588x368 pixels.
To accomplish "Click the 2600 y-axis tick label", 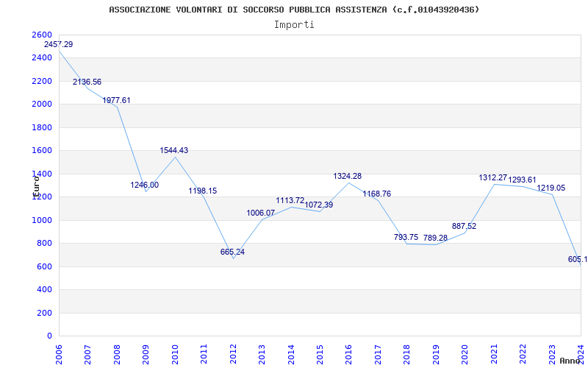I will click(42, 35).
